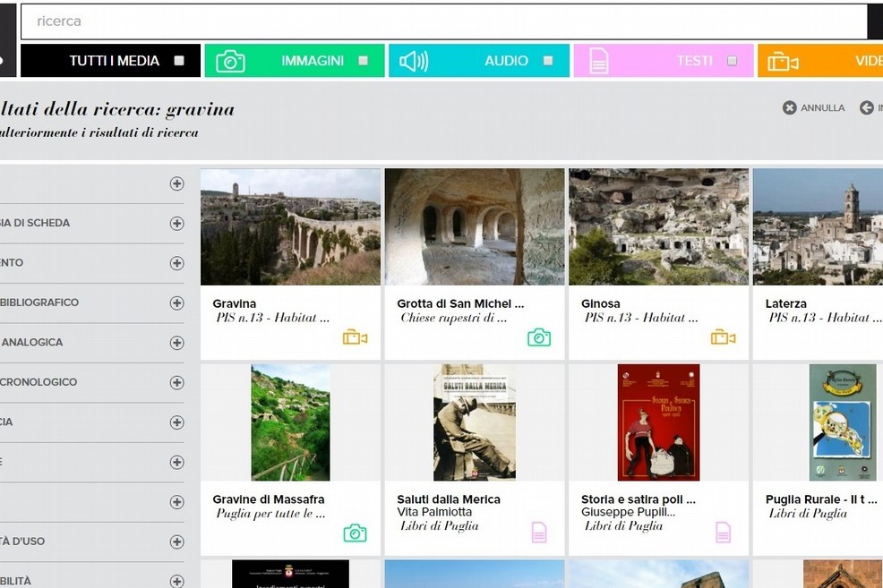Click the document icon on Storia e satira card
Viewport: 883px width, 588px height.
point(723,533)
